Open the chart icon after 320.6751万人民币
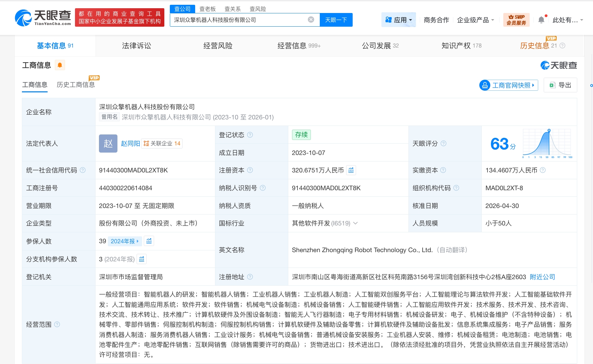593x364 pixels. click(351, 170)
